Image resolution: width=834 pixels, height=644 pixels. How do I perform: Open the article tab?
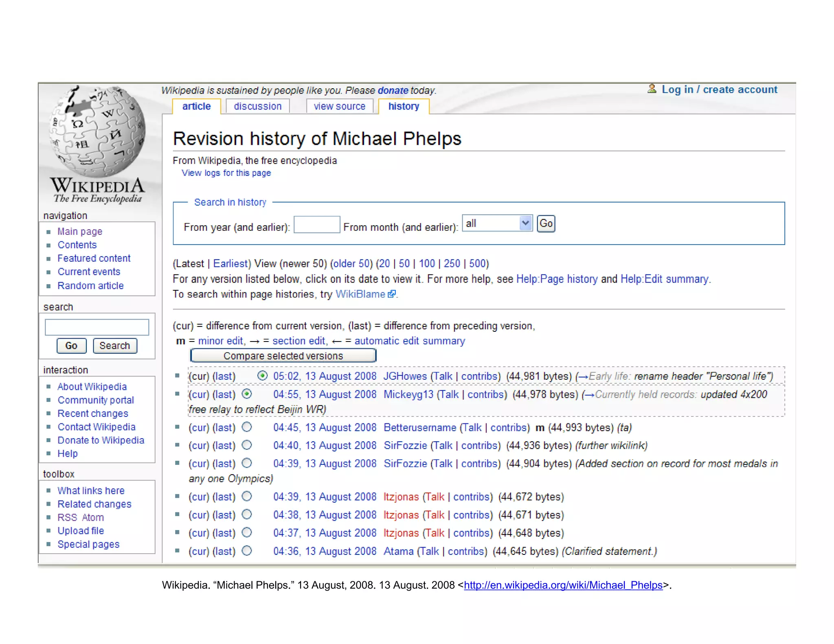(x=196, y=106)
